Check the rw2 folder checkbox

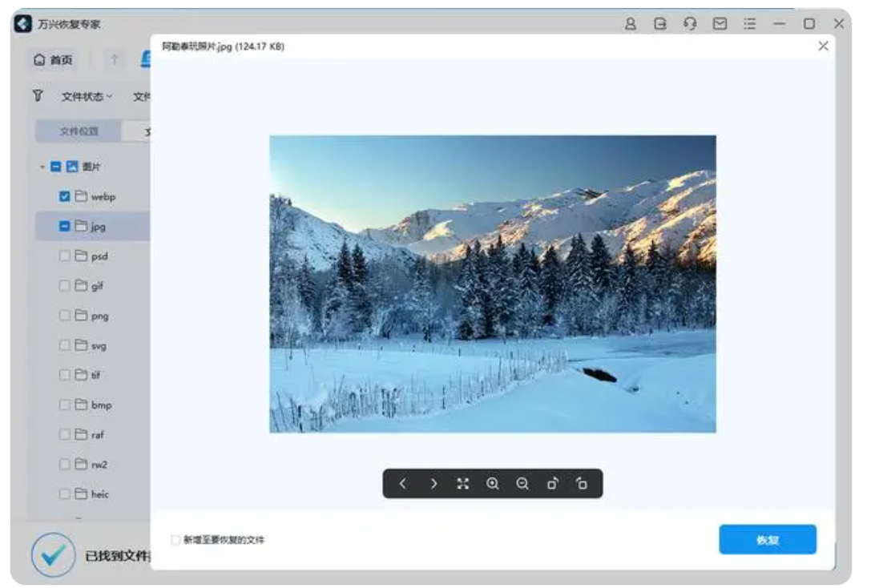(64, 464)
